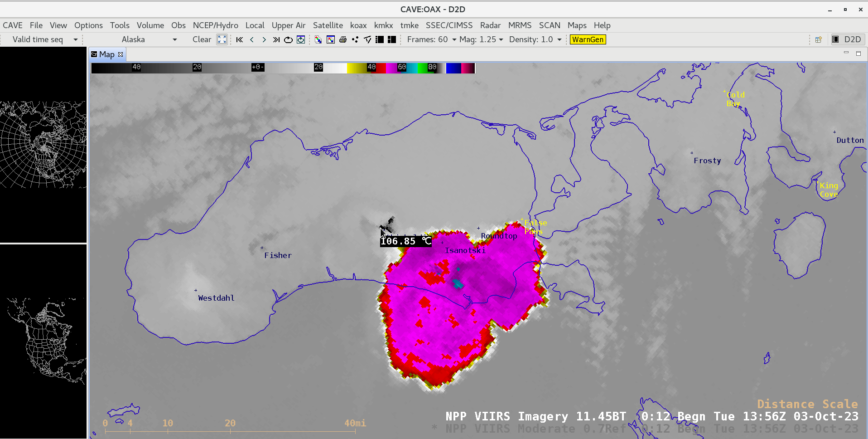Viewport: 868px width, 439px height.
Task: Open the Help menu
Action: 602,25
